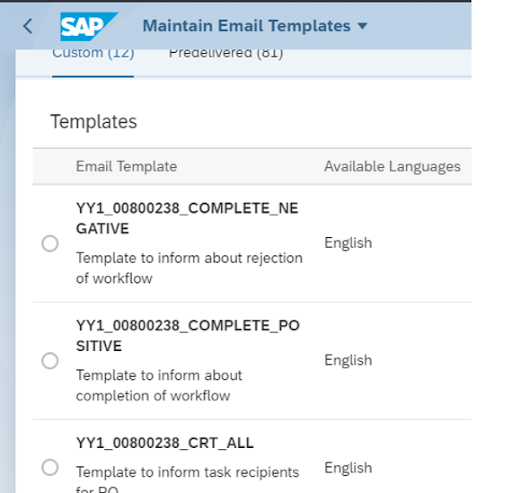Click the back navigation arrow
Image resolution: width=512 pixels, height=493 pixels.
pos(28,26)
